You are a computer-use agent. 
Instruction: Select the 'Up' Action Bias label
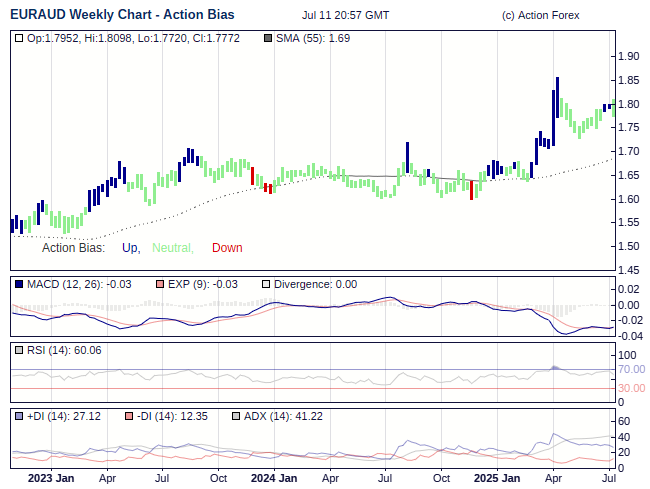coord(130,248)
